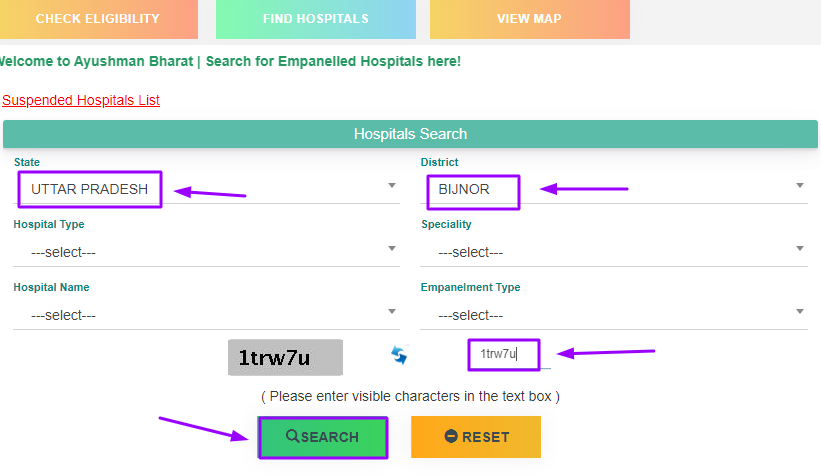Focus the captcha text input box

[x=504, y=355]
